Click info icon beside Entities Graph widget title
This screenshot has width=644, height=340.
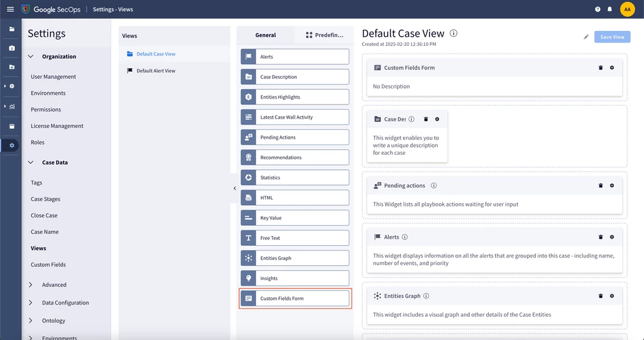coord(426,295)
